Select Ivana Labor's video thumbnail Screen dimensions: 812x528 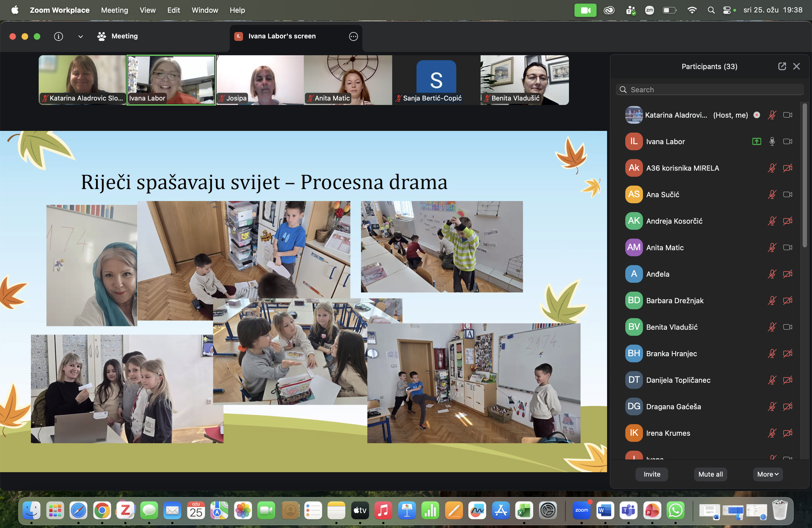point(171,80)
